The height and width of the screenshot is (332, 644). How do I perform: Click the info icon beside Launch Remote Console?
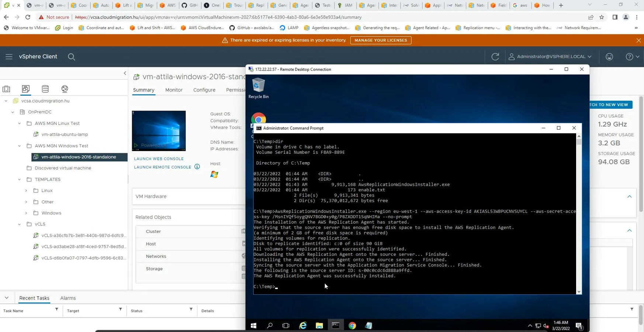(x=197, y=167)
